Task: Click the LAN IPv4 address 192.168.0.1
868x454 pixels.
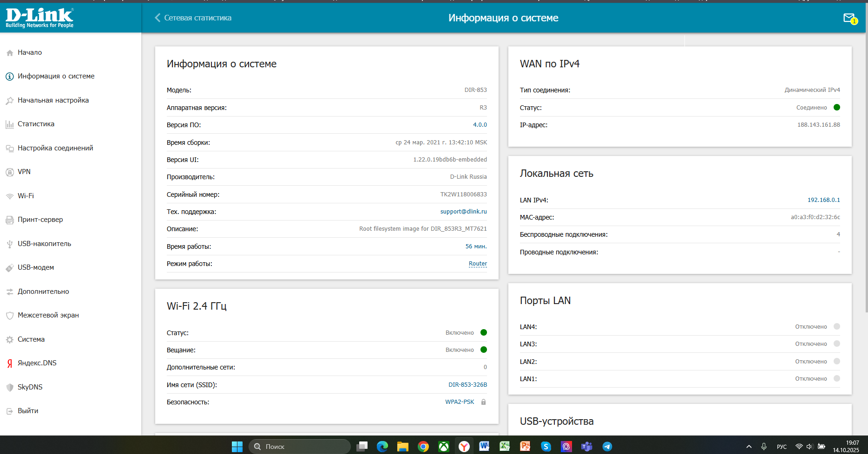Action: [x=823, y=200]
